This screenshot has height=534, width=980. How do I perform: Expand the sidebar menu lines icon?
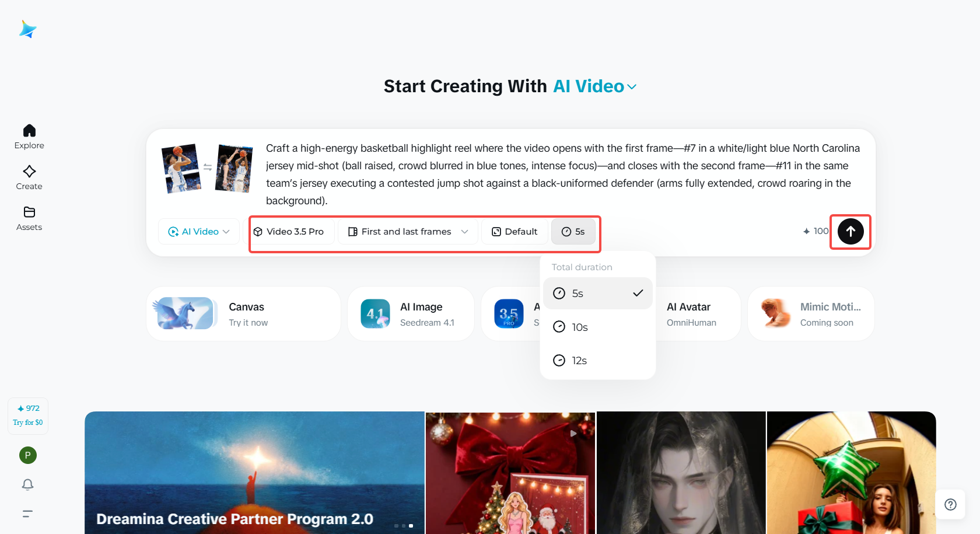(x=27, y=514)
